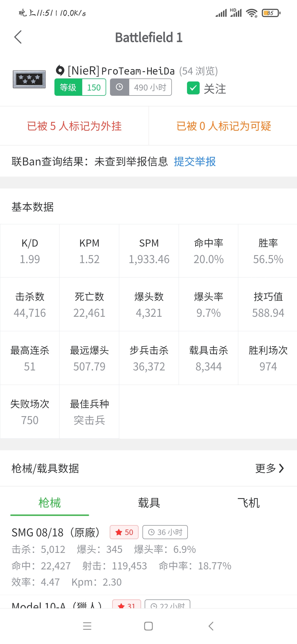Tap the clock icon next to 490 小时
The height and width of the screenshot is (644, 297).
tap(119, 87)
